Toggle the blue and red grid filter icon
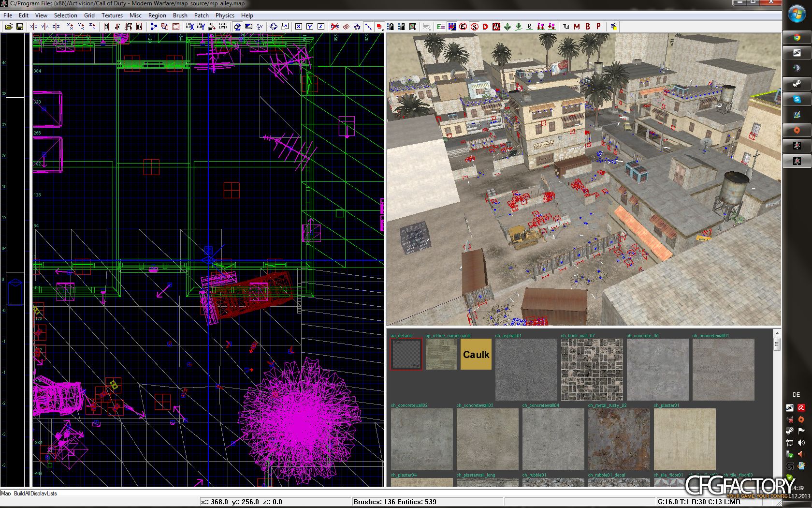Image resolution: width=812 pixels, height=508 pixels. coord(452,27)
